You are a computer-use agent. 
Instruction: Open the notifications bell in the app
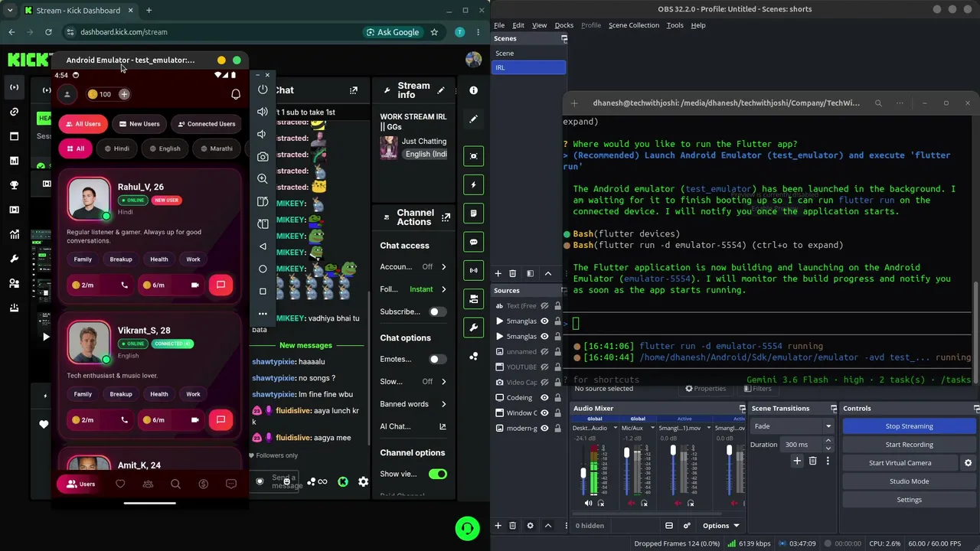click(x=236, y=94)
